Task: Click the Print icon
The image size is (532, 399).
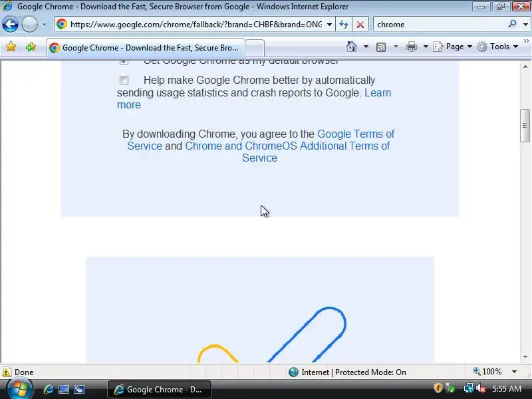Action: pyautogui.click(x=411, y=47)
